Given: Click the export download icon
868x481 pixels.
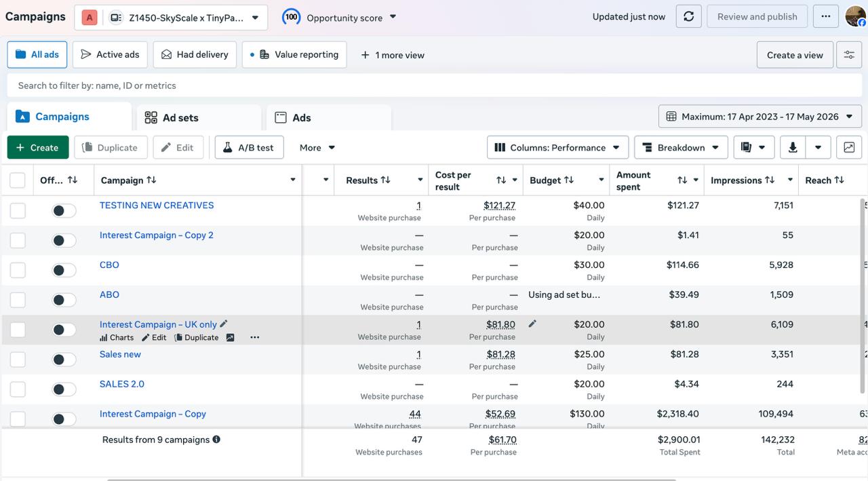Looking at the screenshot, I should [793, 147].
